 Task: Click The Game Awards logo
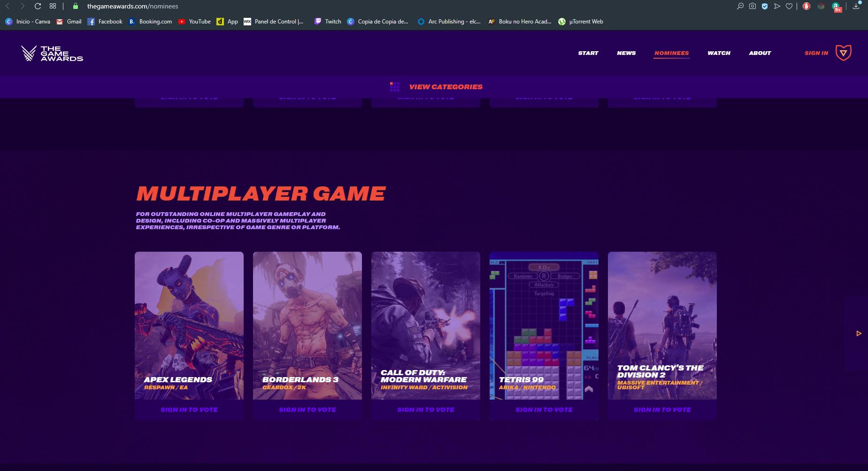tap(52, 54)
